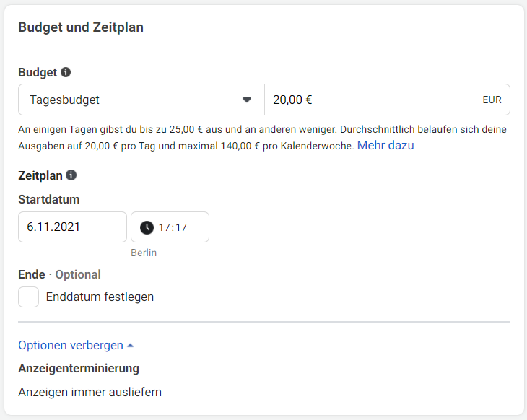The width and height of the screenshot is (527, 420).
Task: Click the Enddatum festlegen label text
Action: click(100, 297)
